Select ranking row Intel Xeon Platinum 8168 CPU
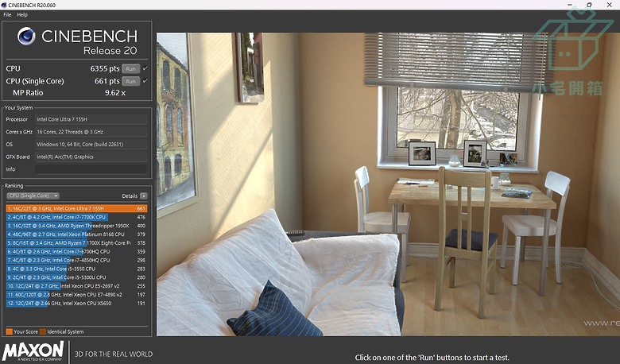This screenshot has width=620, height=364. [x=77, y=234]
